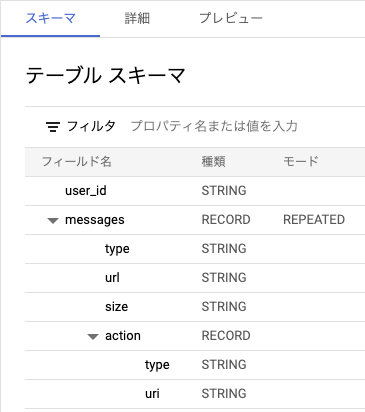Image resolution: width=365 pixels, height=412 pixels.
Task: Click the type field under action
Action: [x=157, y=365]
